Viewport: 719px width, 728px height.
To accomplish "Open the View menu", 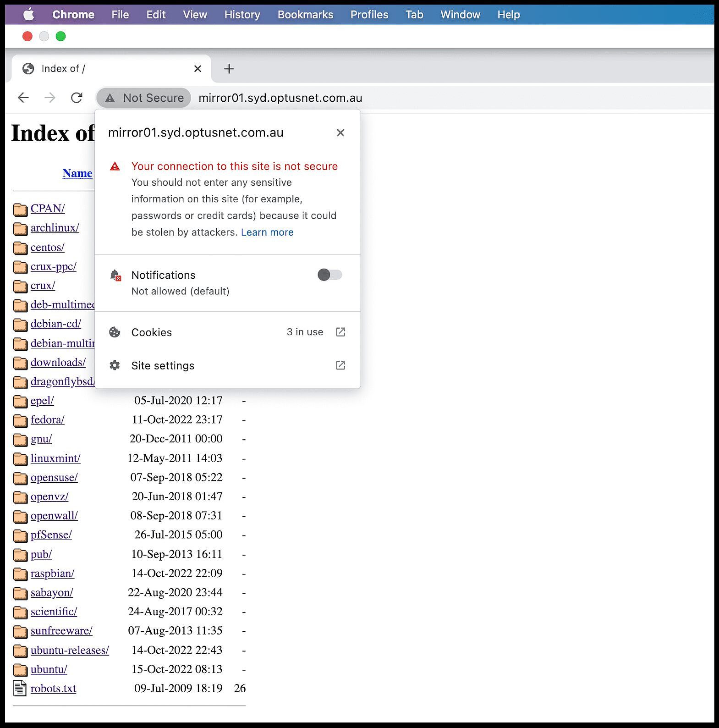I will [195, 15].
